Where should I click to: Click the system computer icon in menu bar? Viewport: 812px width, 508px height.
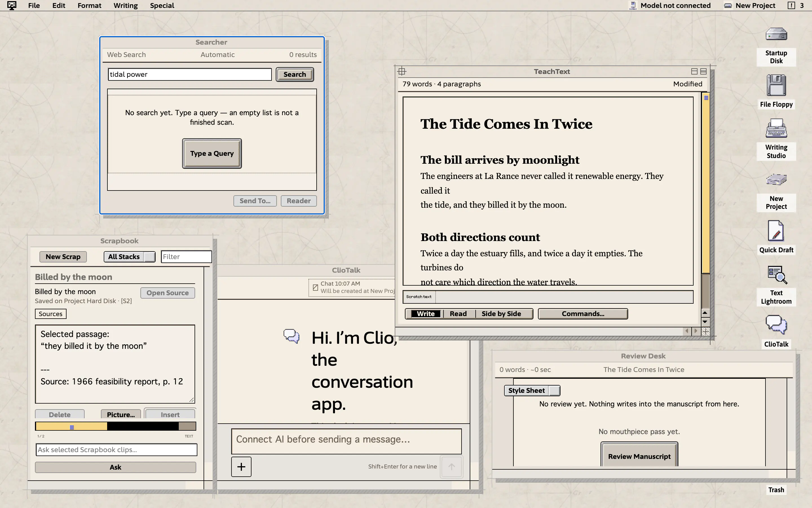11,5
